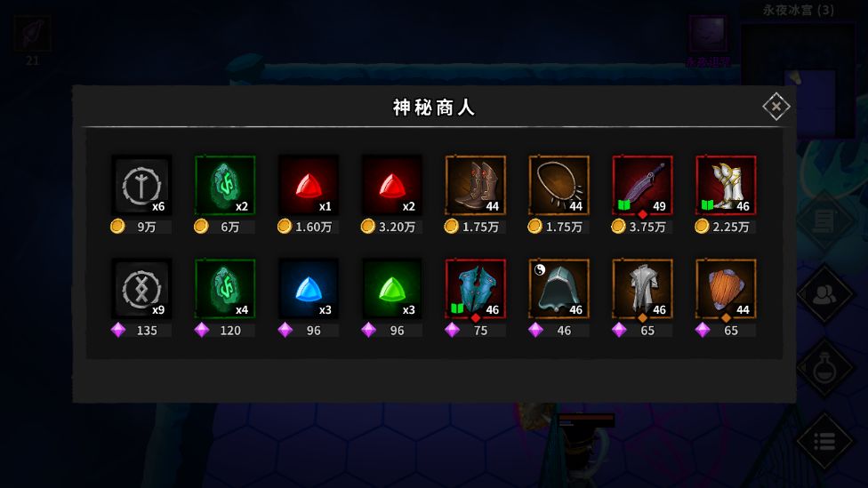Select the teal chest armor level 46

[x=476, y=288]
